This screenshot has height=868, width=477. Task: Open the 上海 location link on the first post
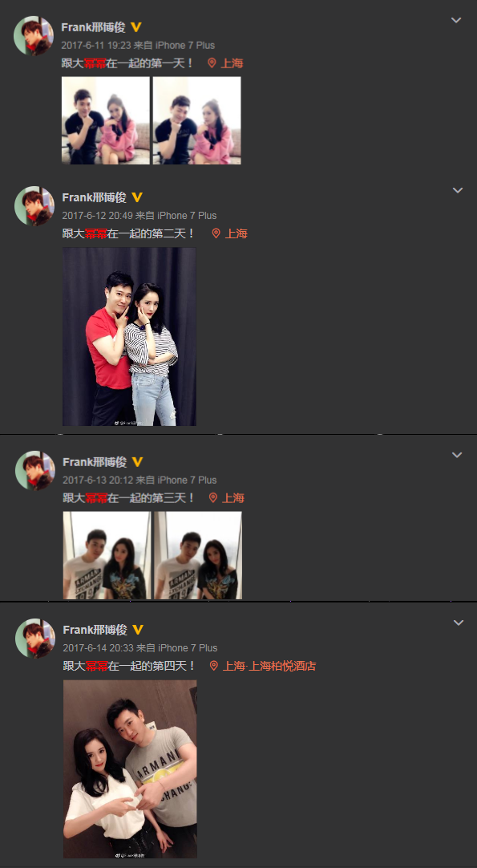click(232, 63)
